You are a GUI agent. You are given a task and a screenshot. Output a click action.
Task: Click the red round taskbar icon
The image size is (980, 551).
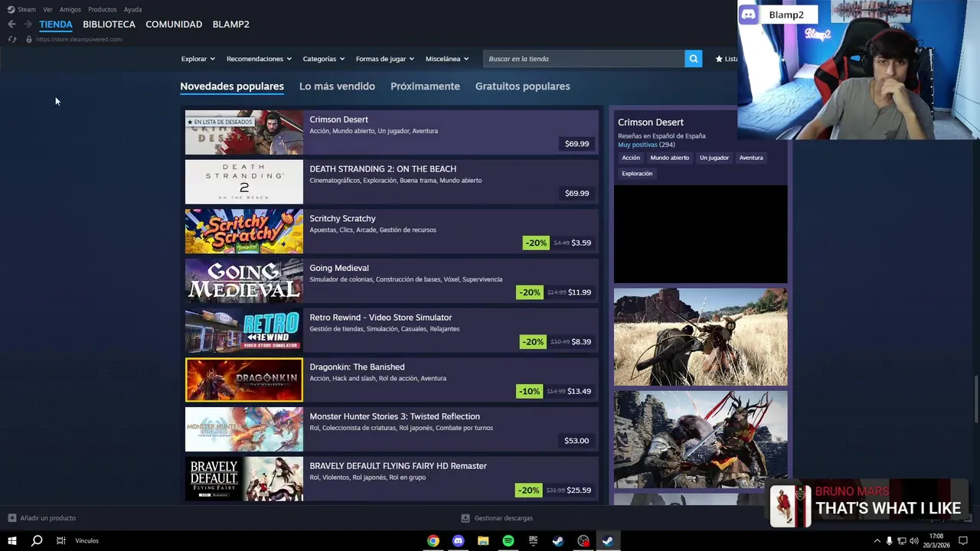point(583,540)
